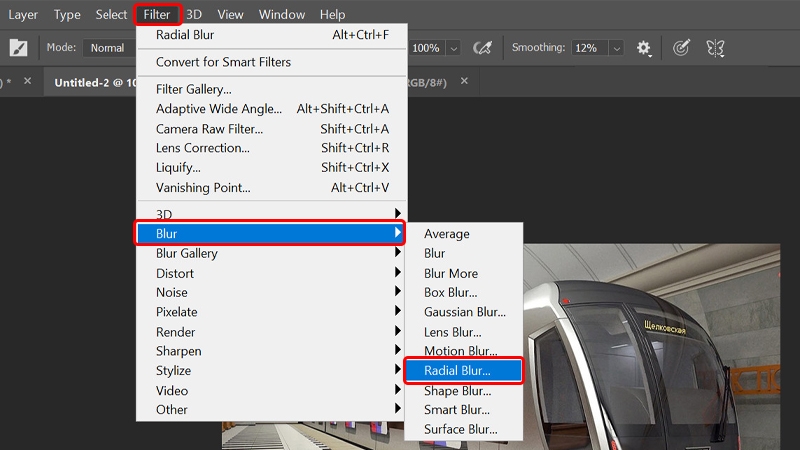
Task: Open Adaptive Wide Angle filter
Action: pos(272,109)
